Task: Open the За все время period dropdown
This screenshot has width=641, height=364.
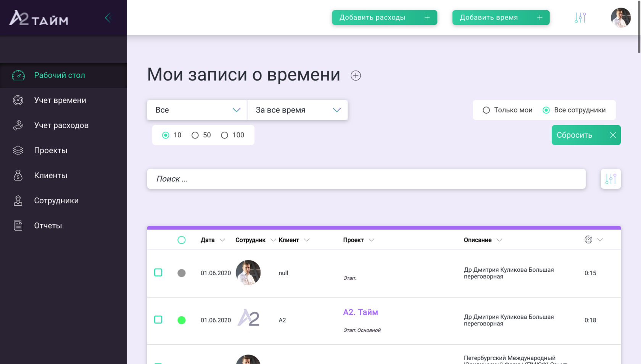Action: tap(298, 110)
